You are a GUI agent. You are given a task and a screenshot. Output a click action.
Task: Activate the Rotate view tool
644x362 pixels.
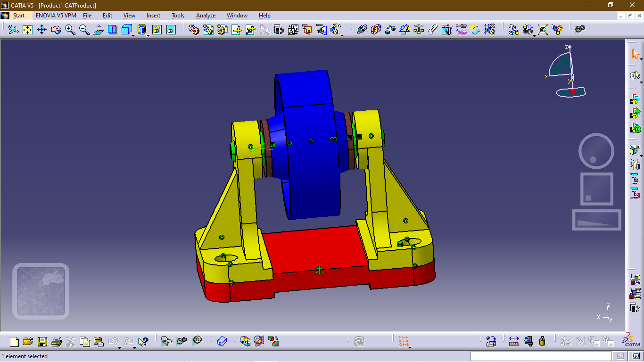pos(55,29)
